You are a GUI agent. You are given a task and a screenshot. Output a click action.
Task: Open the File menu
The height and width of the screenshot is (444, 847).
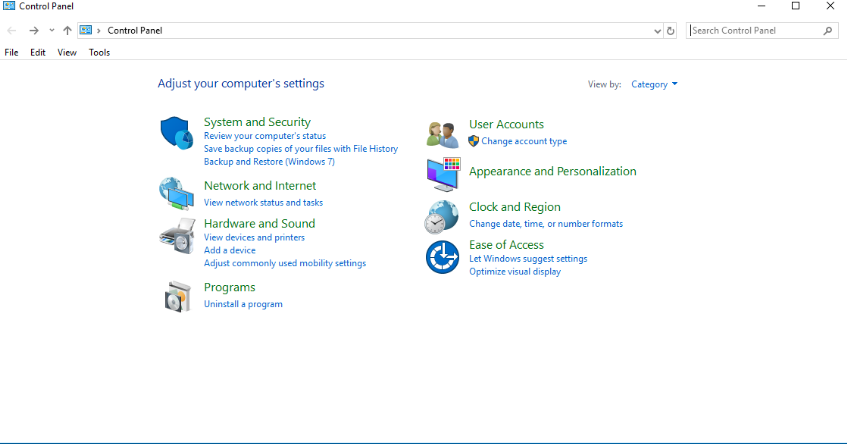(11, 52)
